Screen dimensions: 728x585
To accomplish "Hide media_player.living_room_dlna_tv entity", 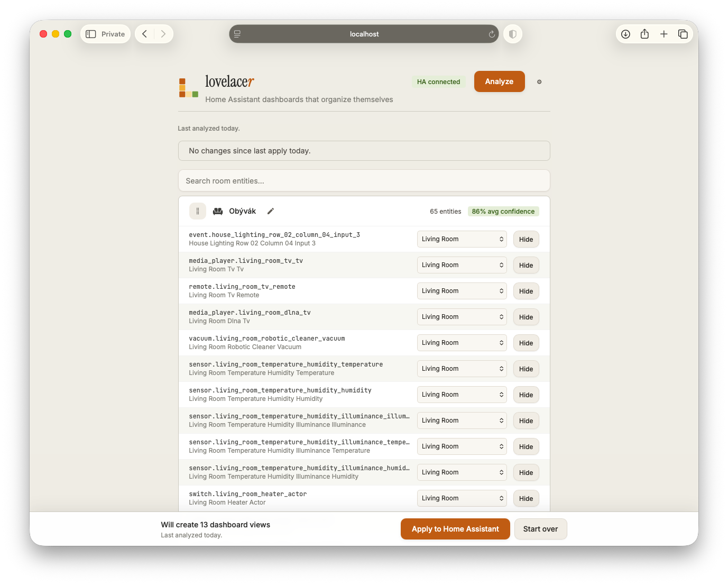I will click(x=526, y=317).
